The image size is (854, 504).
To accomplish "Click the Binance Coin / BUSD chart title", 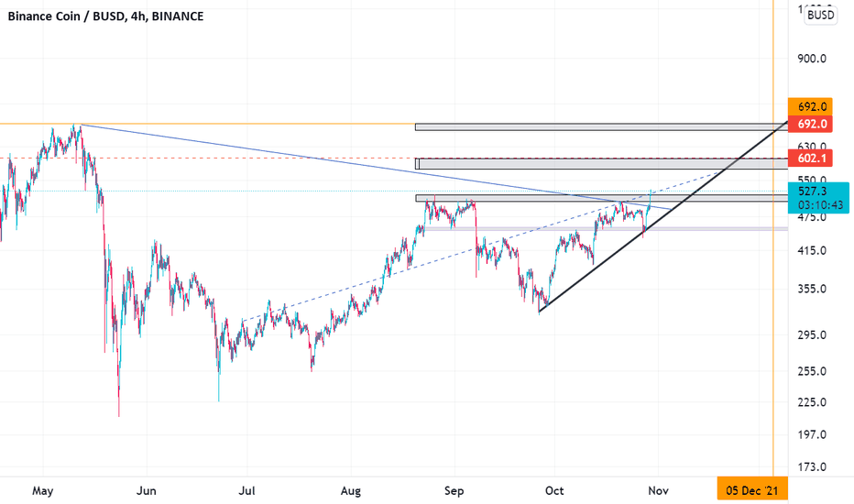I will click(x=105, y=16).
